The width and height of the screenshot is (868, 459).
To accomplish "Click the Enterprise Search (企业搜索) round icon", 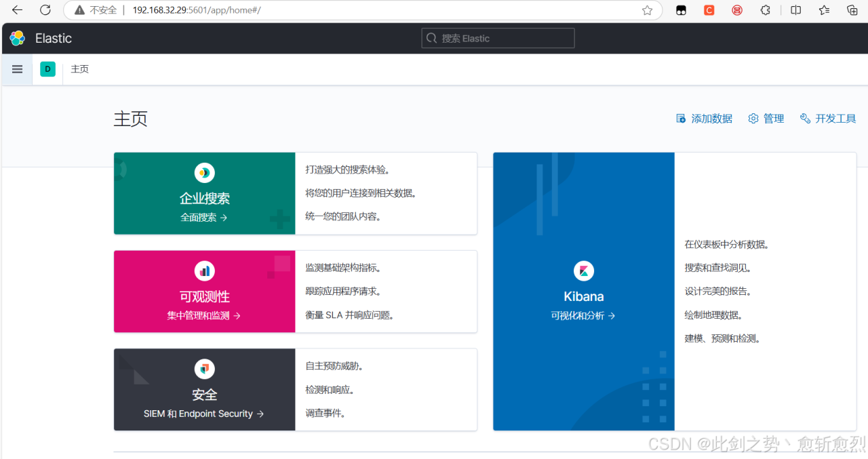I will pos(204,173).
